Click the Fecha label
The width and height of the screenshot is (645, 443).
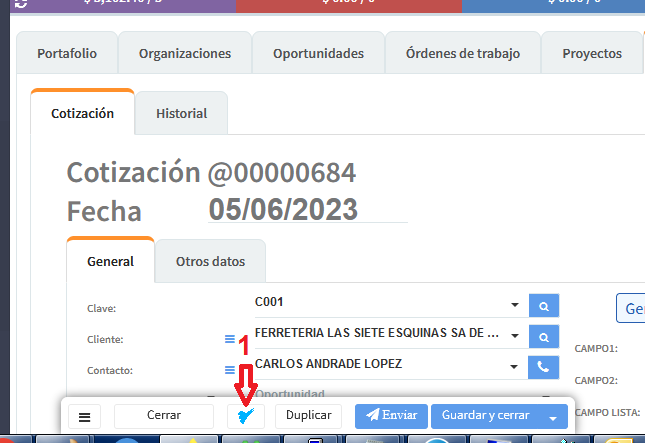click(x=104, y=211)
